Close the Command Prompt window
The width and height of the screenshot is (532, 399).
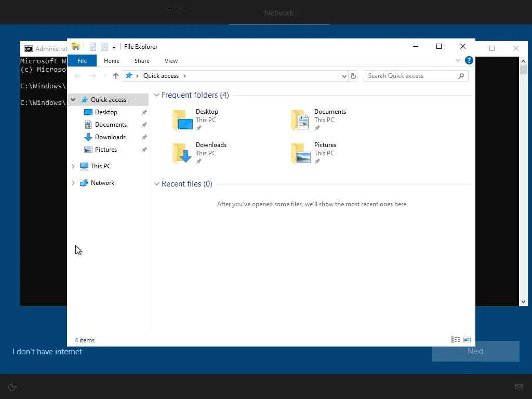point(516,48)
